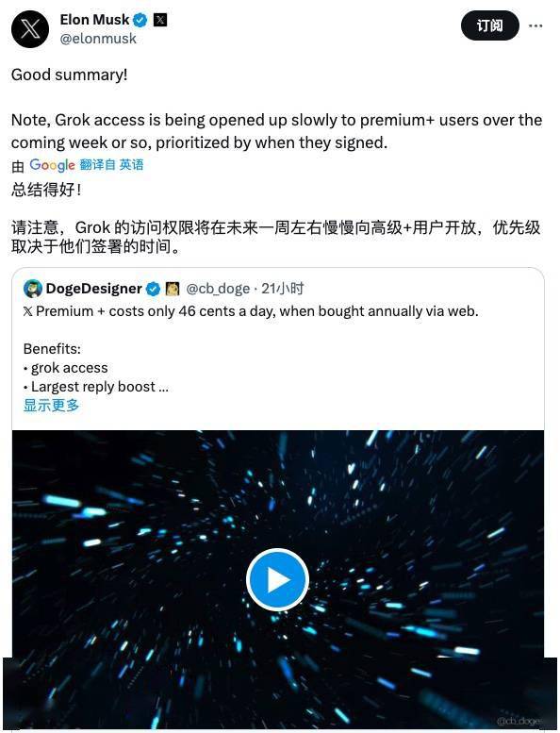Click the DogeDesigner display name
Viewport: 560px width, 733px height.
94,289
